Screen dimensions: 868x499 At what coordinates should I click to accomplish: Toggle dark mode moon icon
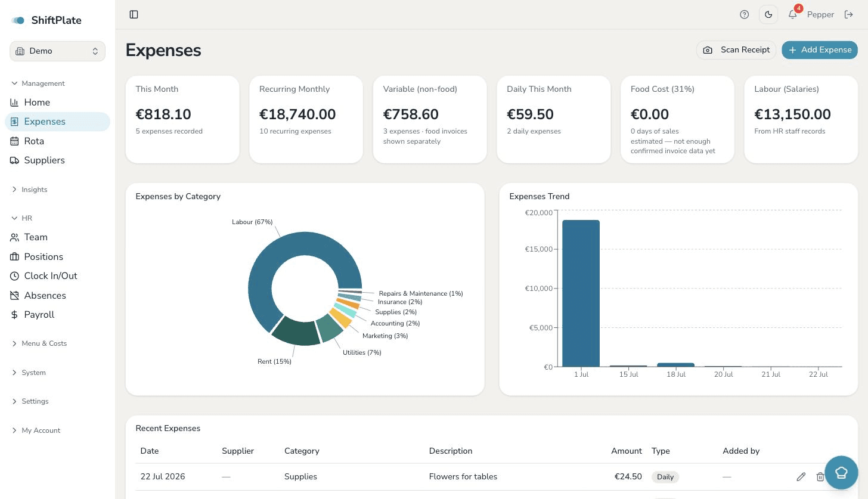coord(768,14)
